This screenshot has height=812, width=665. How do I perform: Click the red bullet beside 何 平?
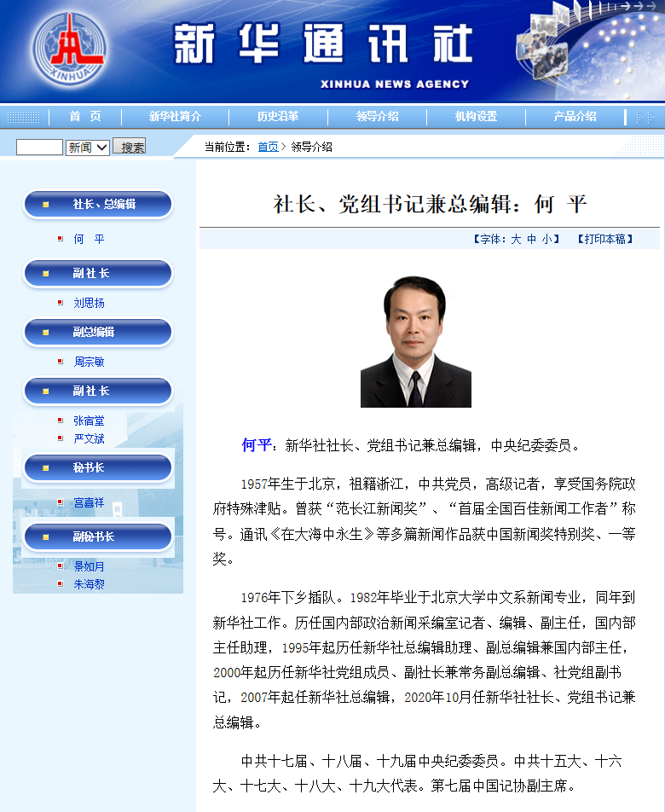(x=60, y=238)
